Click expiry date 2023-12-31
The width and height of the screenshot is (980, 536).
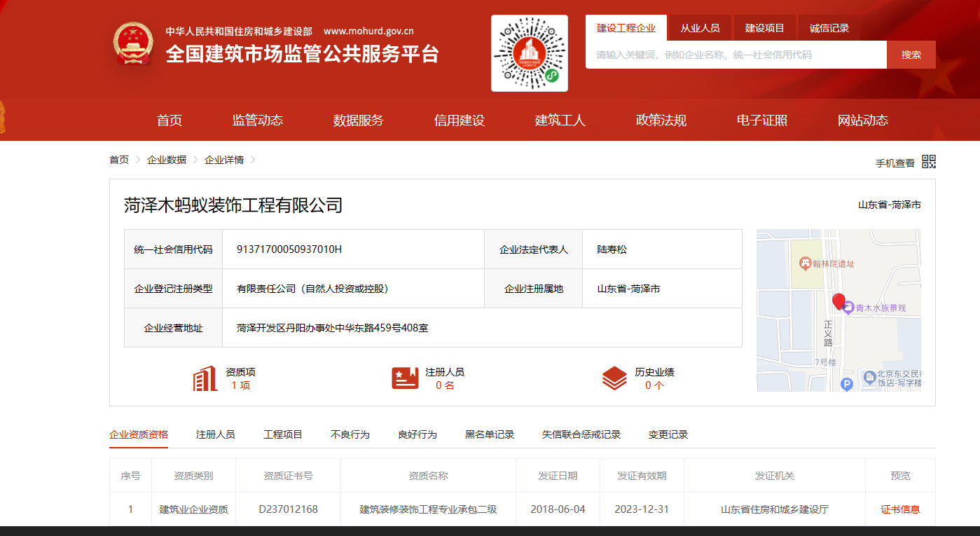tap(642, 509)
